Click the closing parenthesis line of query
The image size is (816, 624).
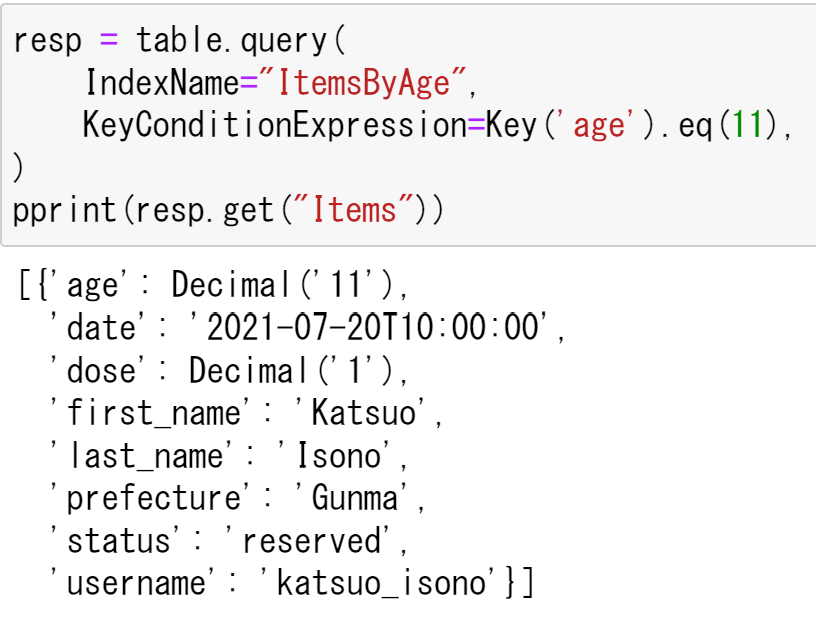point(18,168)
